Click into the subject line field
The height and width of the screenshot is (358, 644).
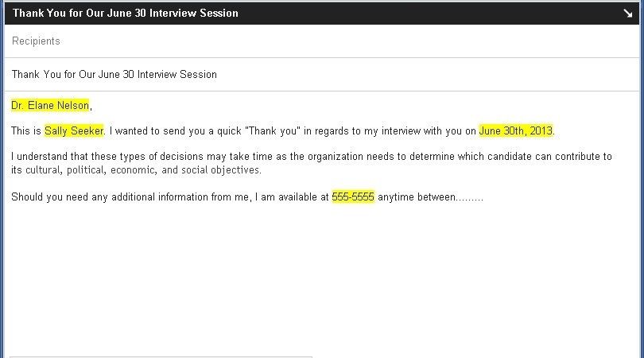pos(321,75)
